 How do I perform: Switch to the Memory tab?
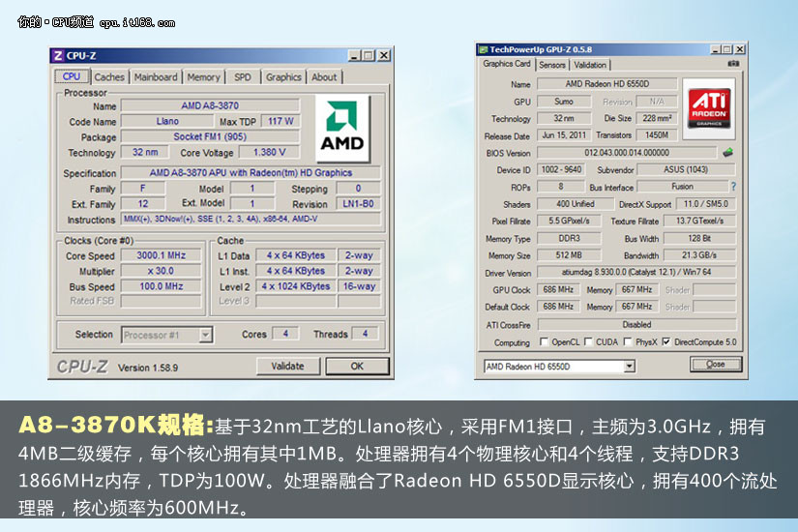tap(203, 76)
